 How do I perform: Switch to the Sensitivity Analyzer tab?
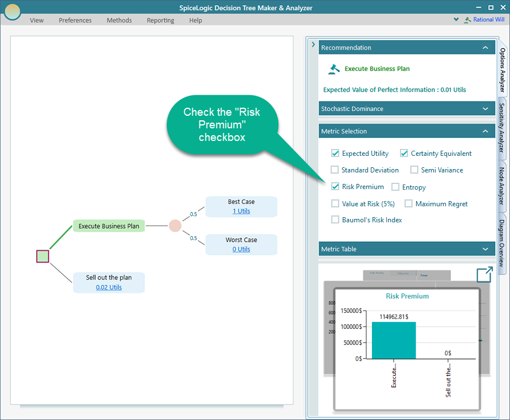pyautogui.click(x=502, y=130)
